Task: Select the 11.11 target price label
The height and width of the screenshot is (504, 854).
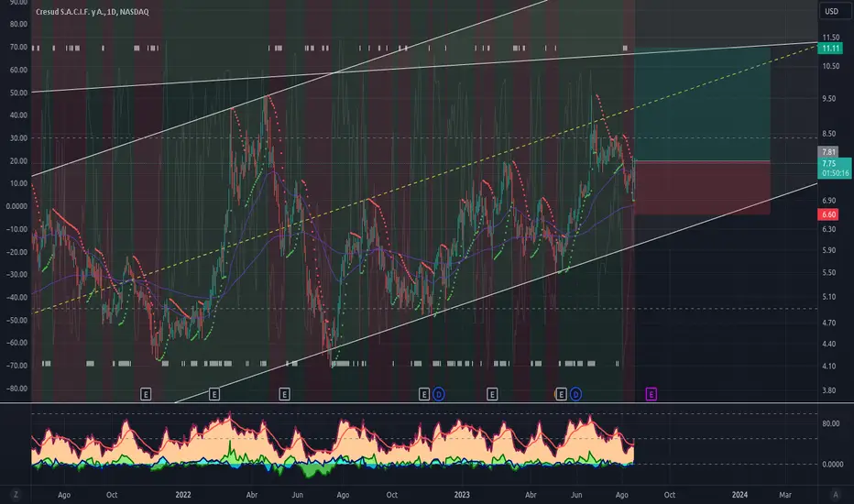Action: coord(830,49)
